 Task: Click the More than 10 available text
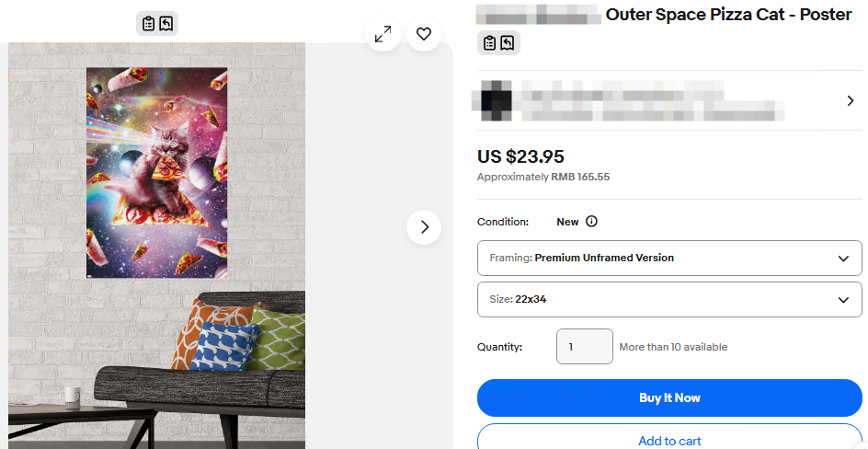coord(673,347)
